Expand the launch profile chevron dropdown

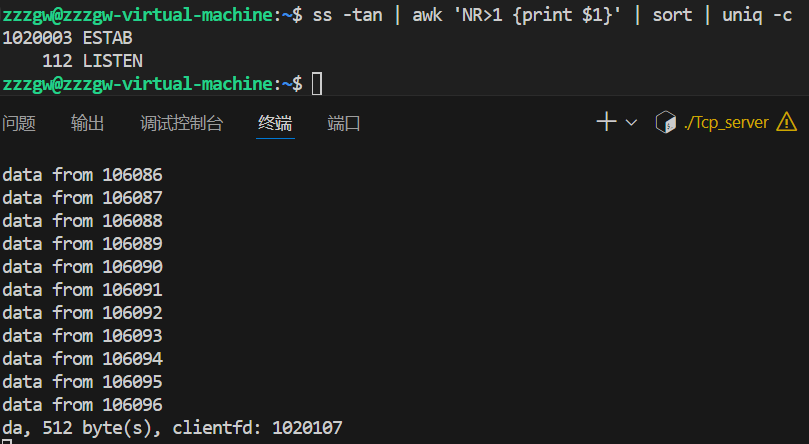point(631,122)
